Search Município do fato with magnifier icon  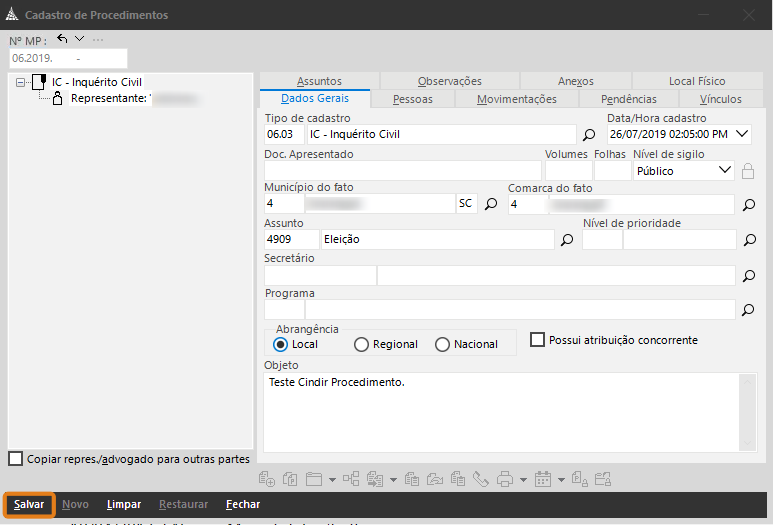pyautogui.click(x=491, y=204)
